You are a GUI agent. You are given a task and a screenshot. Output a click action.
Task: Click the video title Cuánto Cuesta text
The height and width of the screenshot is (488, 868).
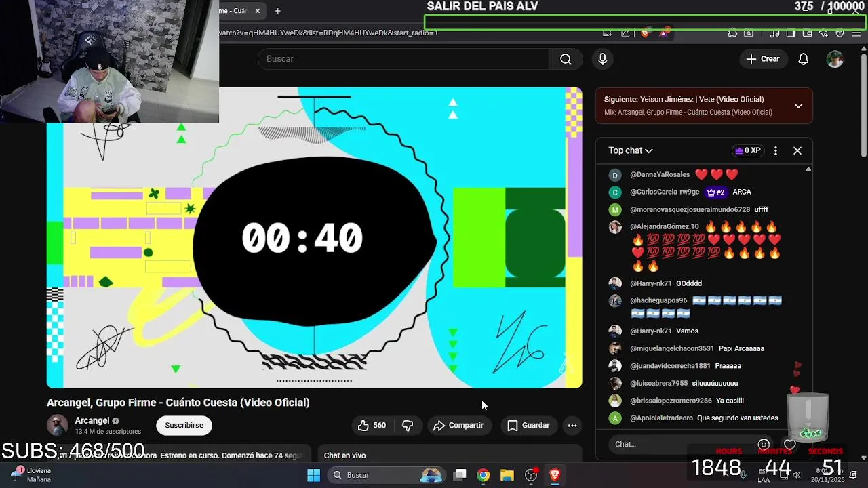[178, 403]
